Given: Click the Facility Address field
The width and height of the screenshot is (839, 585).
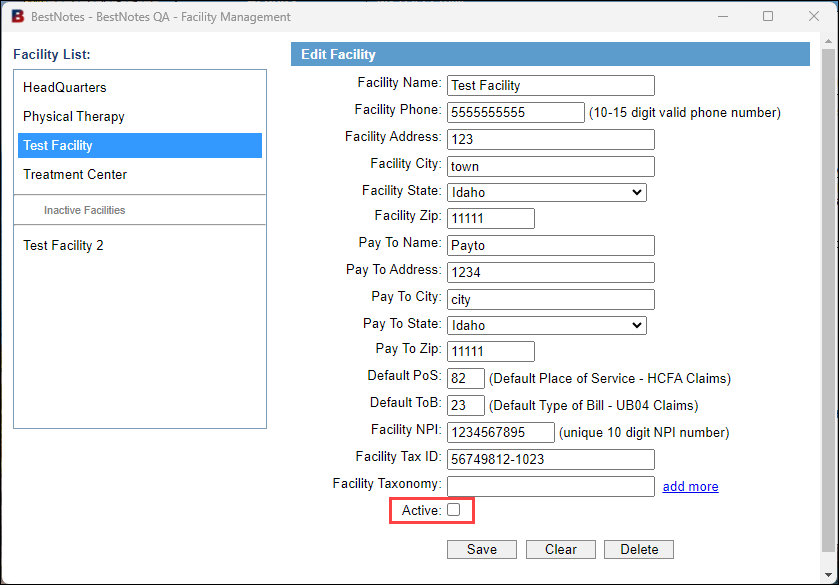Looking at the screenshot, I should tap(551, 139).
